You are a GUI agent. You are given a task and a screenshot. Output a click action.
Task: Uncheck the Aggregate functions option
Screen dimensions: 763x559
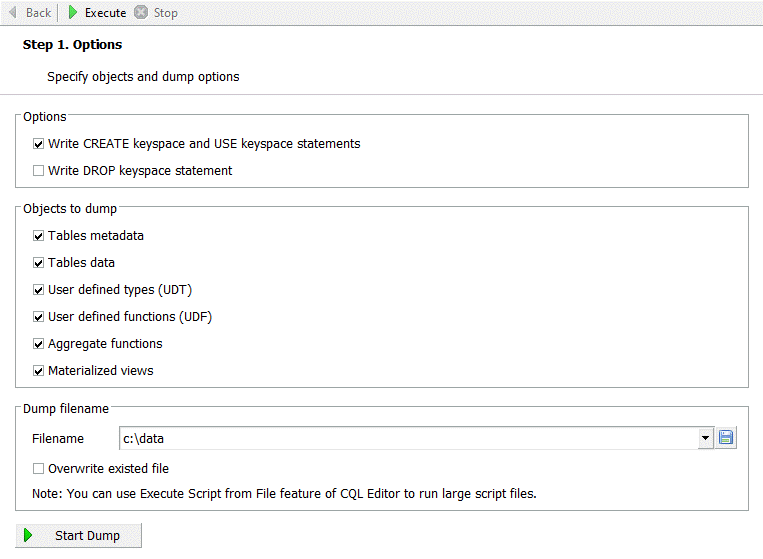tap(39, 344)
